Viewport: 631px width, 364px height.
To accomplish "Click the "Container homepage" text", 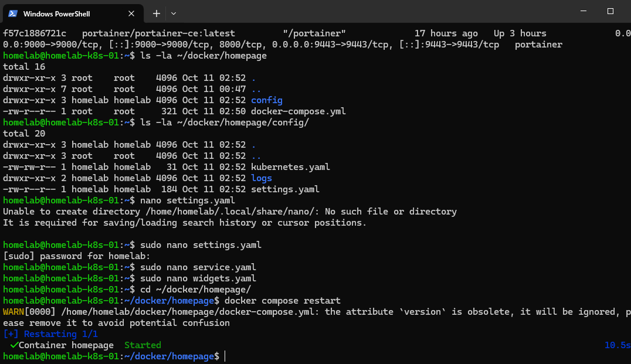I will coord(66,345).
